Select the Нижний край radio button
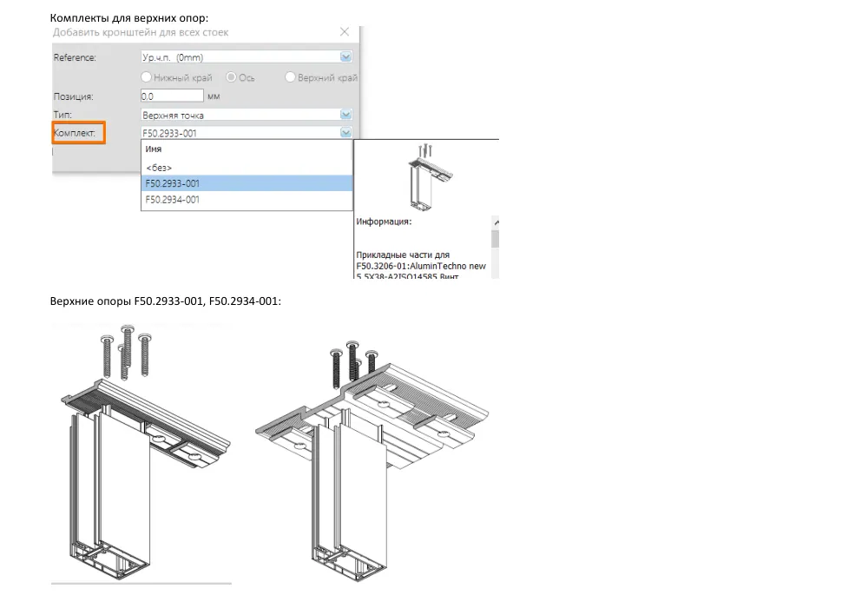This screenshot has height=615, width=868. coord(146,76)
